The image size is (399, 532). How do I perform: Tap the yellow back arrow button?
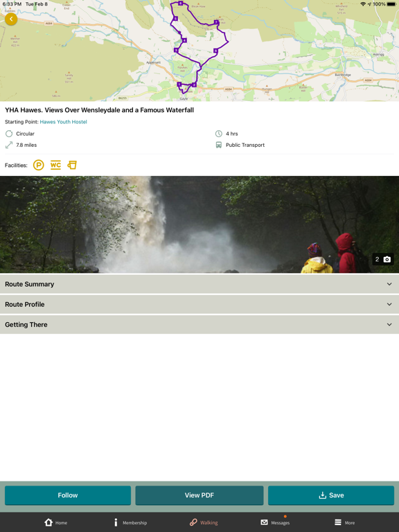[x=11, y=19]
